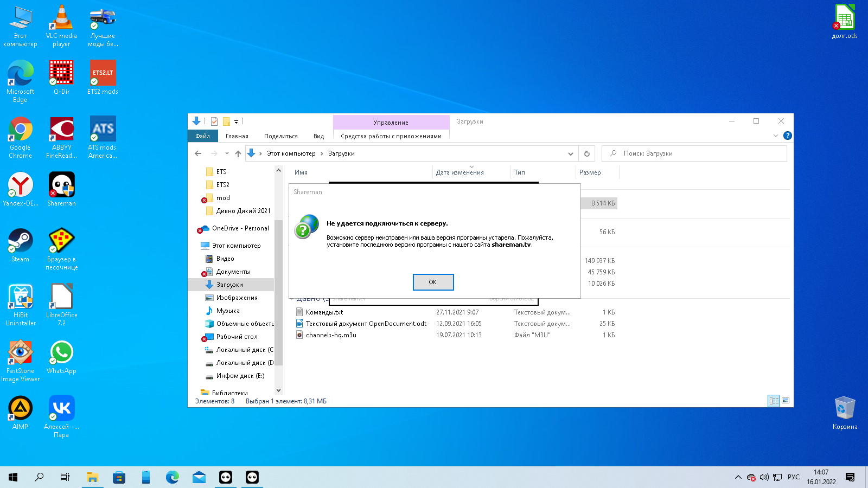Image resolution: width=868 pixels, height=488 pixels.
Task: Open taskbar search magnifier
Action: point(39,477)
